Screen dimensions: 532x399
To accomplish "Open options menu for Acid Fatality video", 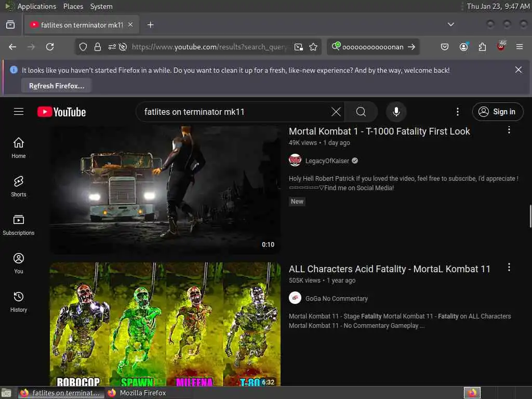I will 509,268.
